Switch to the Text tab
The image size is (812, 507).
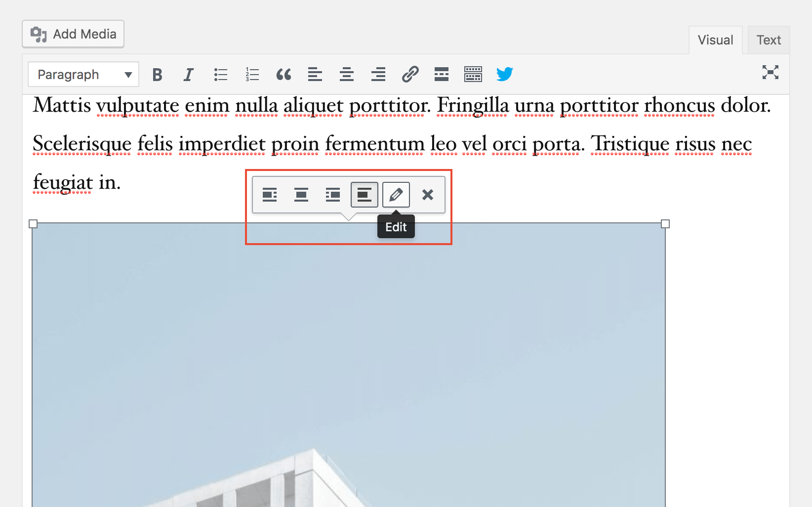[768, 40]
